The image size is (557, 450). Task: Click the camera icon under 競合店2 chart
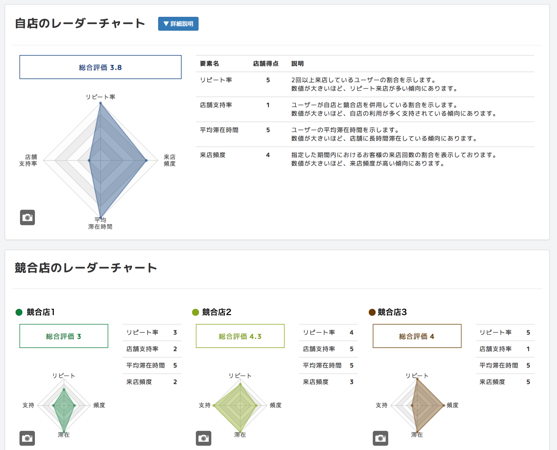[x=204, y=438]
